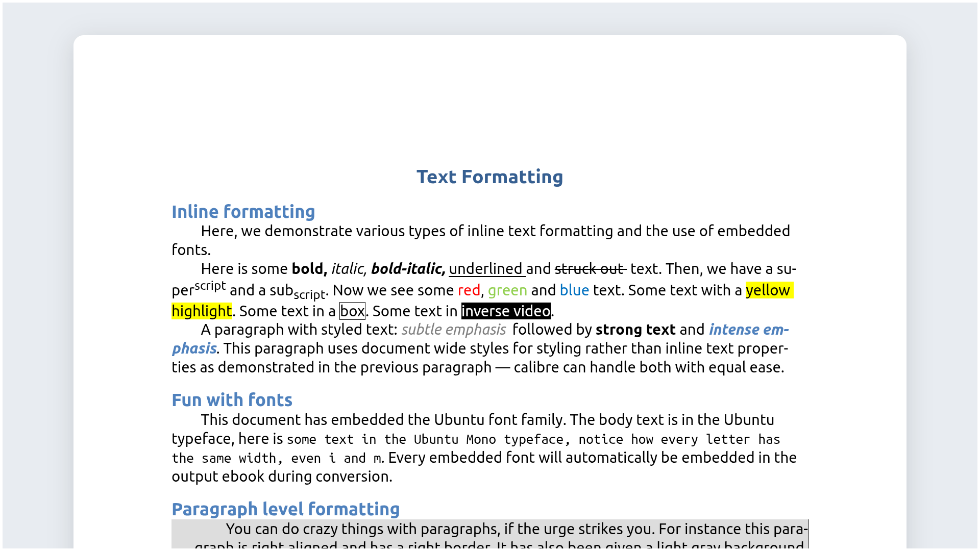The height and width of the screenshot is (551, 980).
Task: Click the word "box" inside its border
Action: click(352, 311)
